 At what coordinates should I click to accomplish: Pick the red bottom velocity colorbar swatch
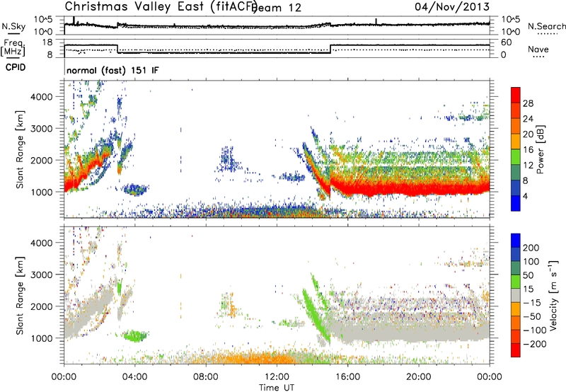pyautogui.click(x=516, y=350)
